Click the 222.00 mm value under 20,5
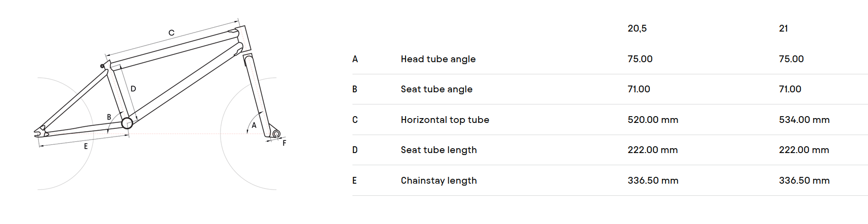The height and width of the screenshot is (224, 868). [653, 150]
